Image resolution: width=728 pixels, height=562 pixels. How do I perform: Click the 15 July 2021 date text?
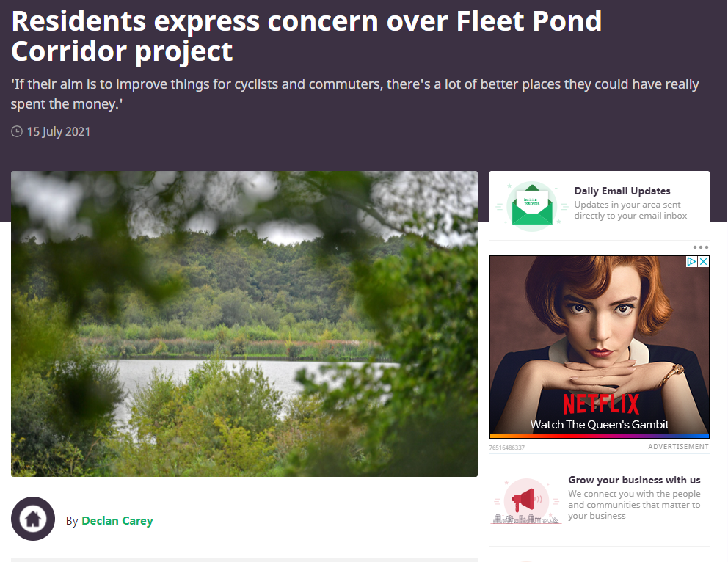(x=59, y=132)
